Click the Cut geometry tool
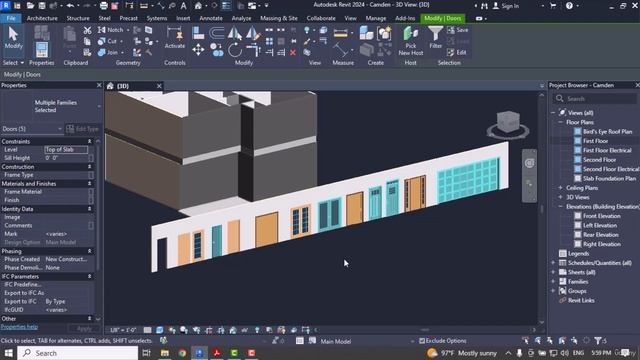The image size is (640, 360). [108, 41]
